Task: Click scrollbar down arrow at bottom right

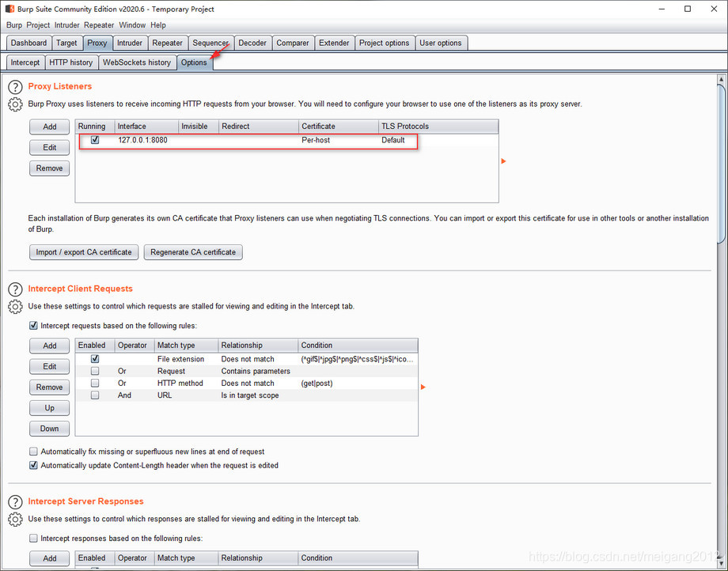Action: 721,563
